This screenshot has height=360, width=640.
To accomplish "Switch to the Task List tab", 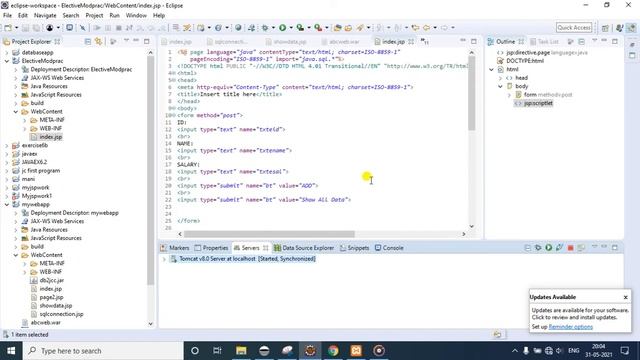I will click(x=544, y=42).
